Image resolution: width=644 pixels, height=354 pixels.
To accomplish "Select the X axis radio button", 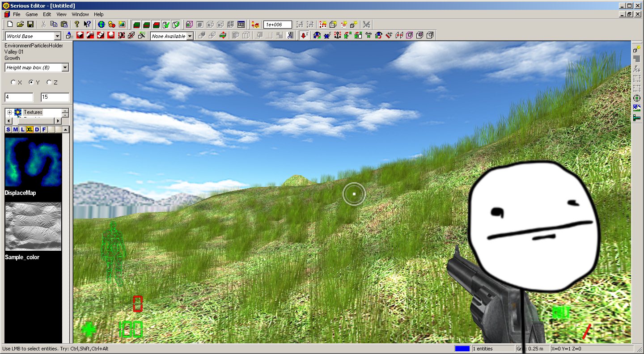I will coord(13,83).
